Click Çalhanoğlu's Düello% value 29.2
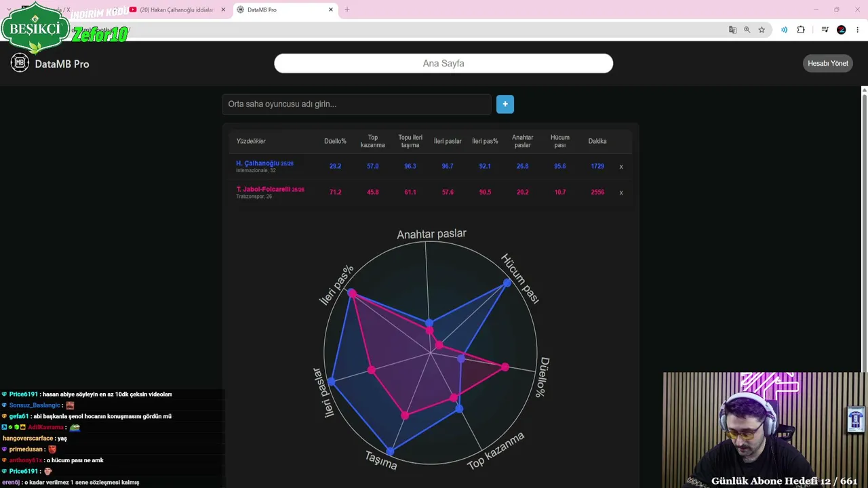Screen dimensions: 868x488 click(x=335, y=166)
